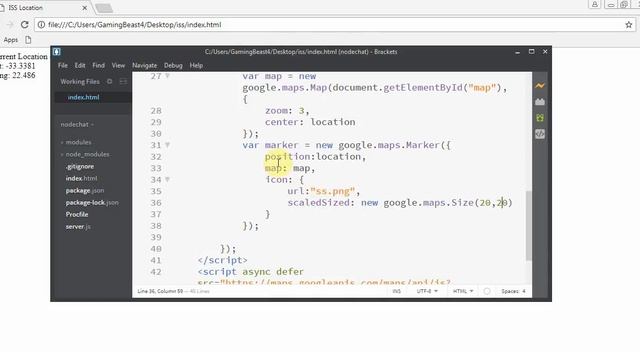Bookmark this page with the star icon
640x360 pixels.
point(629,25)
